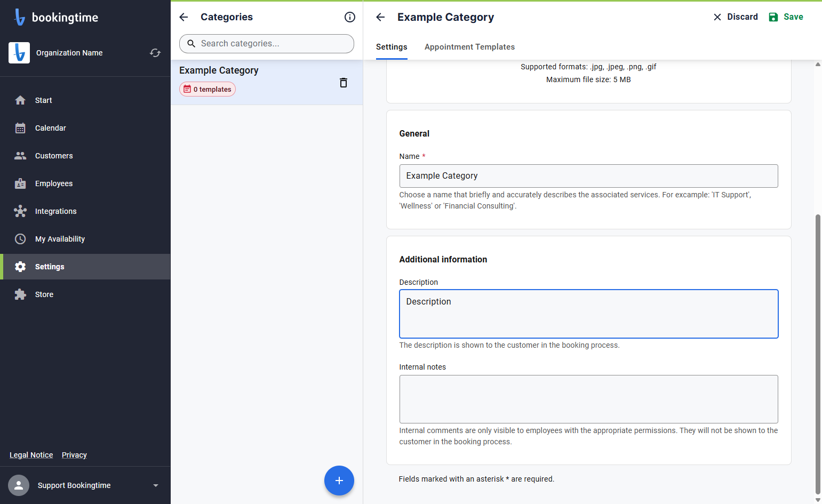Save the category
The image size is (822, 504).
pos(786,17)
